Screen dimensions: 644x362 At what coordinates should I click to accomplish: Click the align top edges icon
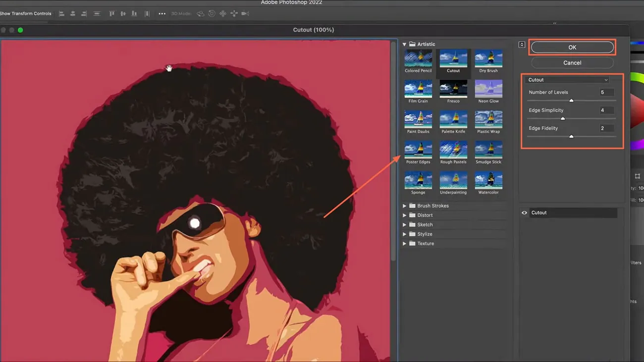click(x=111, y=14)
